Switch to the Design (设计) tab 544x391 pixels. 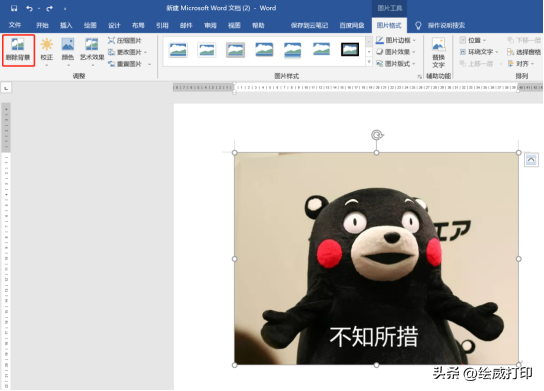coord(114,25)
